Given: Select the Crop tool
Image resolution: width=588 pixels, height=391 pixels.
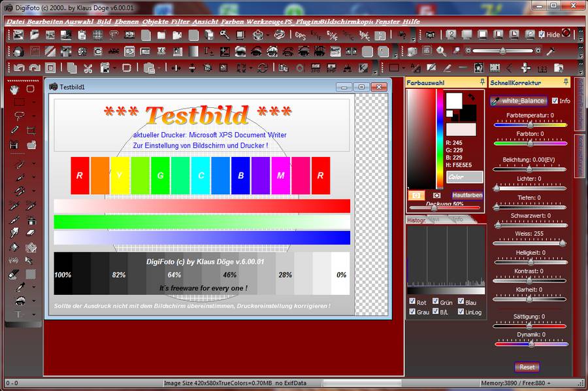Looking at the screenshot, I should pyautogui.click(x=31, y=131).
